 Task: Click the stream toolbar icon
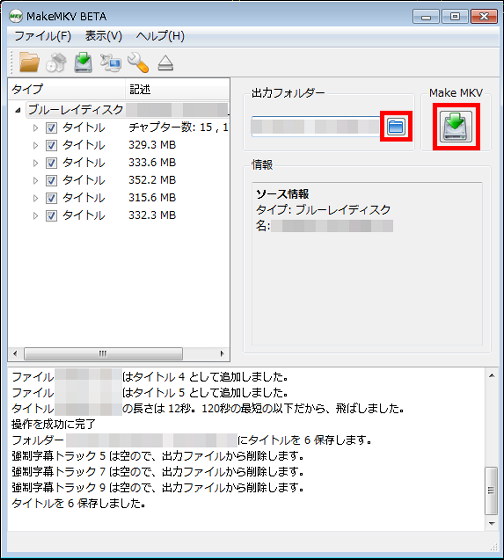pos(110,62)
